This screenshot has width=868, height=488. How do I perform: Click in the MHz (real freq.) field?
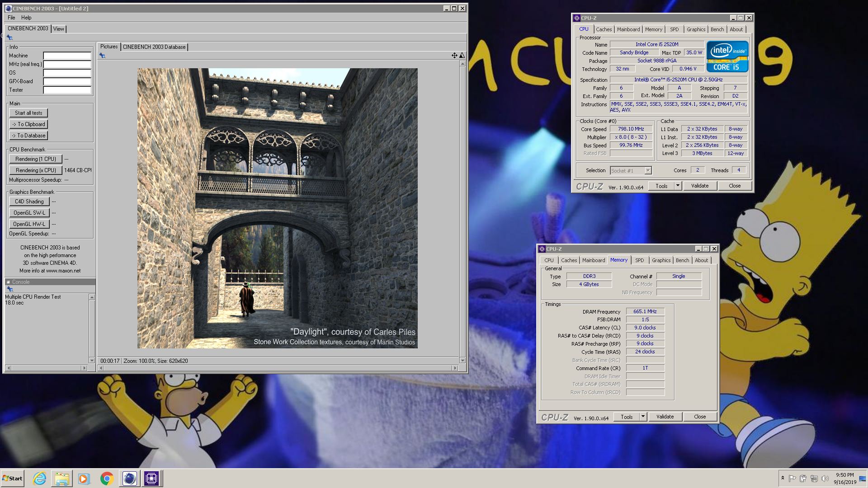(x=67, y=64)
